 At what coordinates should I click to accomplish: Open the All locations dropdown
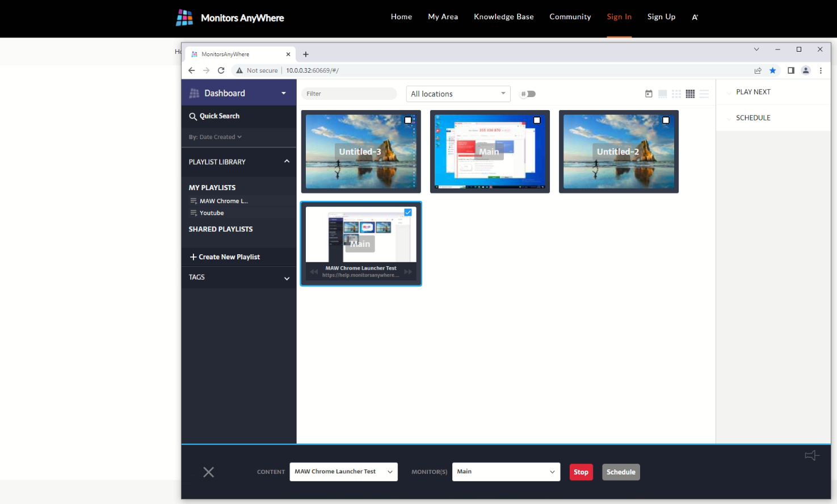tap(458, 94)
